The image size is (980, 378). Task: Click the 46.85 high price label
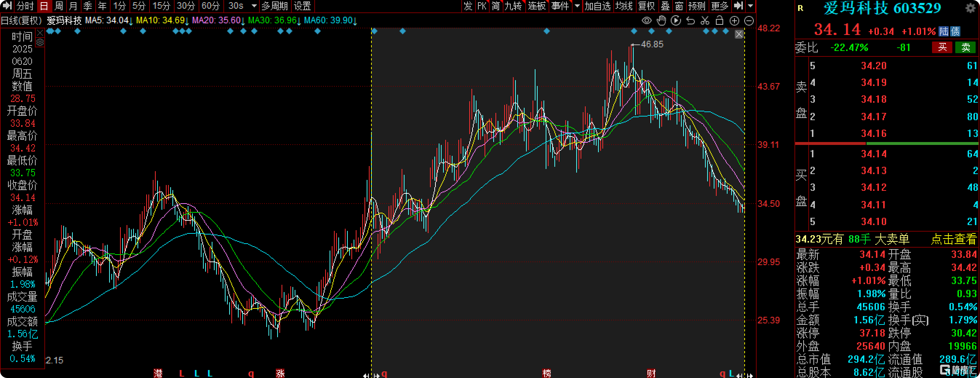[652, 44]
